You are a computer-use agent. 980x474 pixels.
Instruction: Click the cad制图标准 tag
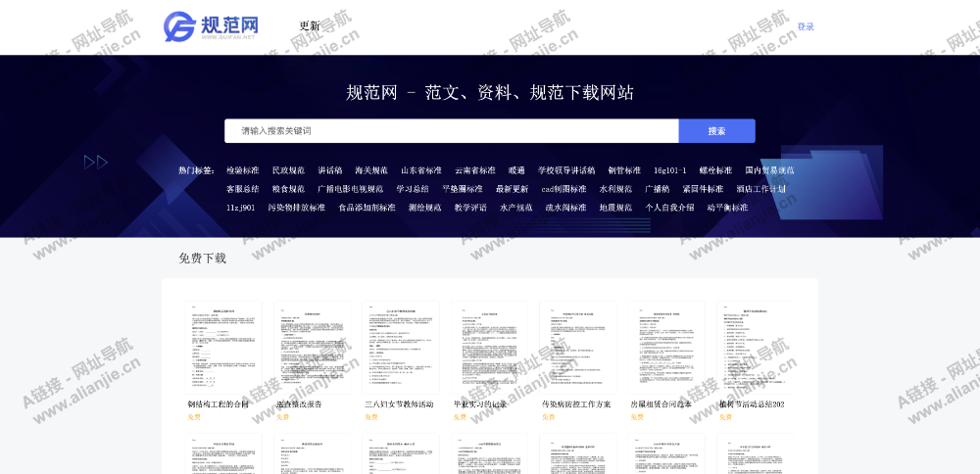click(x=563, y=189)
